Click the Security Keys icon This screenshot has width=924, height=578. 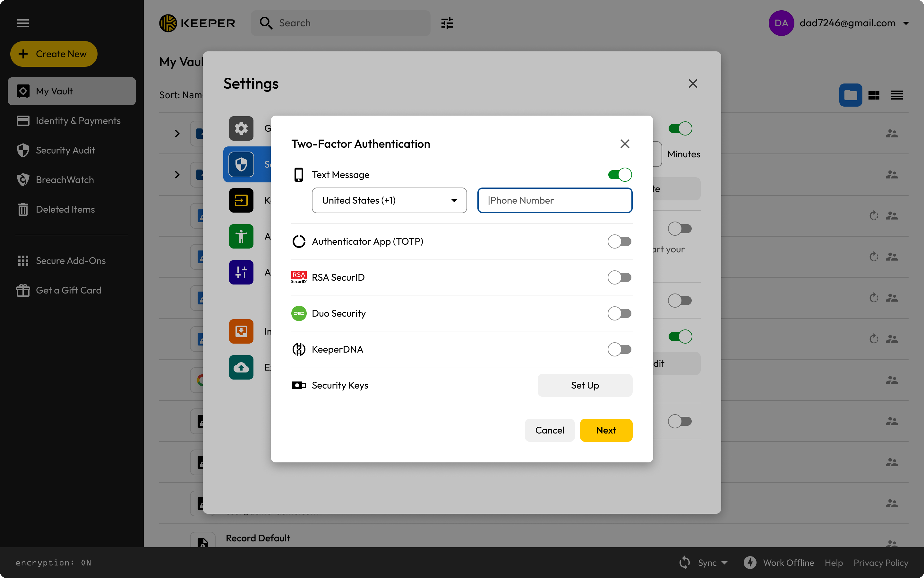(299, 385)
